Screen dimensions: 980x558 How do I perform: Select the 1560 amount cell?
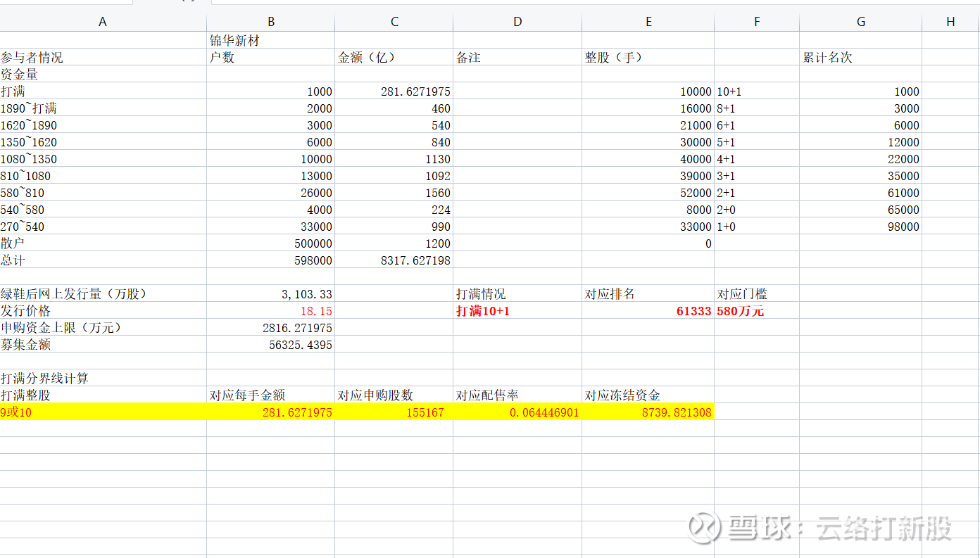[x=394, y=192]
